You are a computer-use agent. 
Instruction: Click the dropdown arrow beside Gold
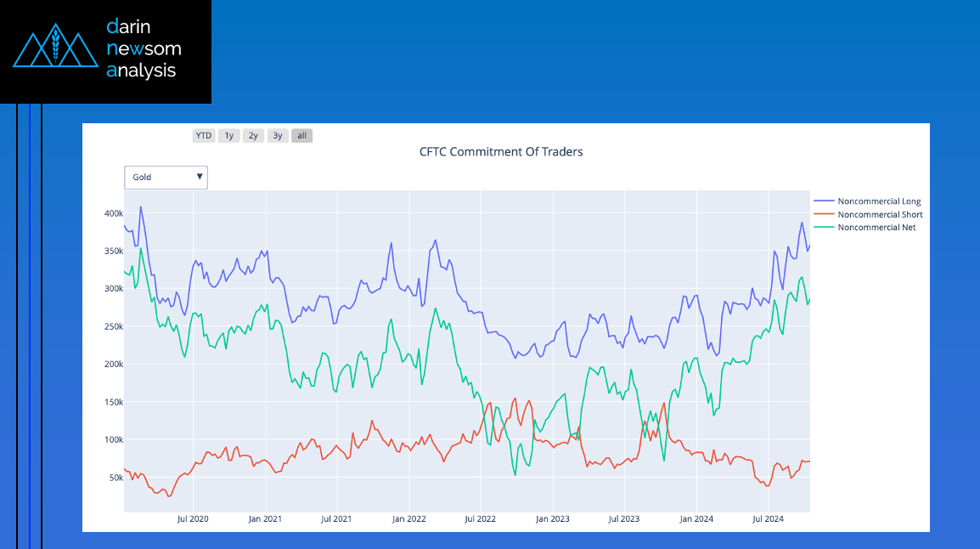200,177
